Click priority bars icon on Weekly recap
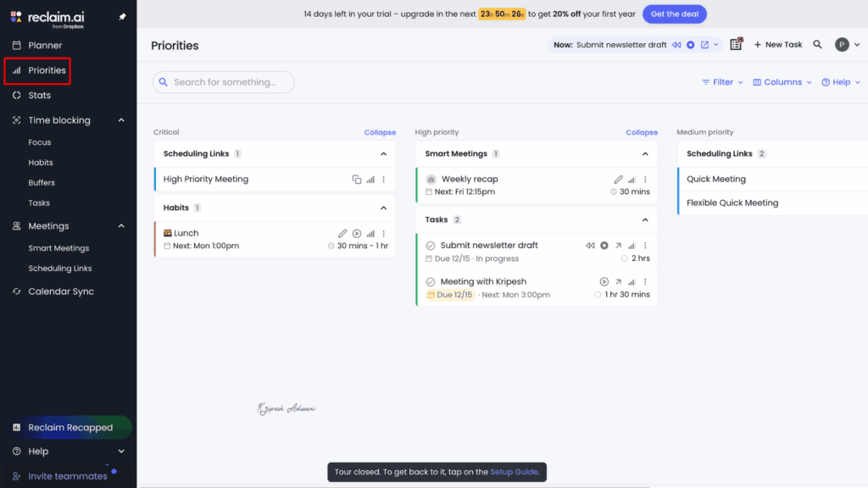The image size is (868, 488). click(632, 180)
